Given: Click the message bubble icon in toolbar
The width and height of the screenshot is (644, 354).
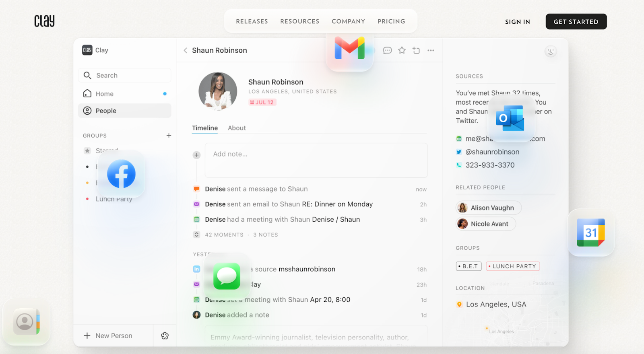Looking at the screenshot, I should coord(387,50).
